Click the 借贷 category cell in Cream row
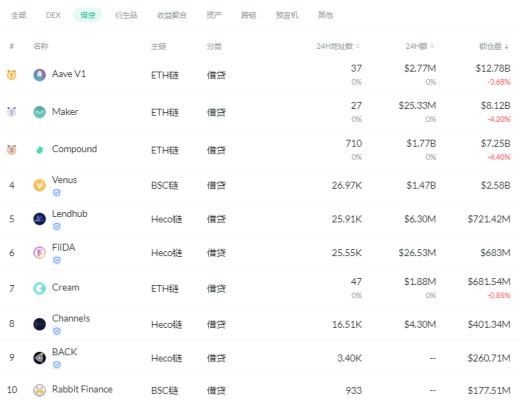Screen dimensions: 520x400 tap(216, 289)
